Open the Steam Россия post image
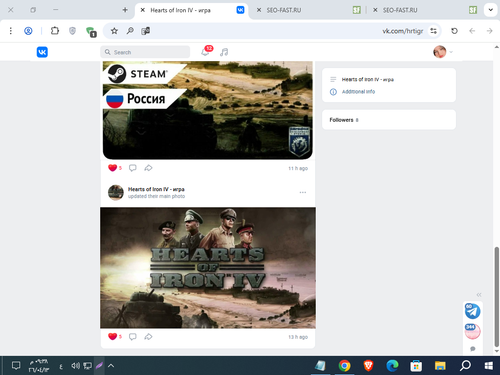500x375 pixels. tap(208, 110)
